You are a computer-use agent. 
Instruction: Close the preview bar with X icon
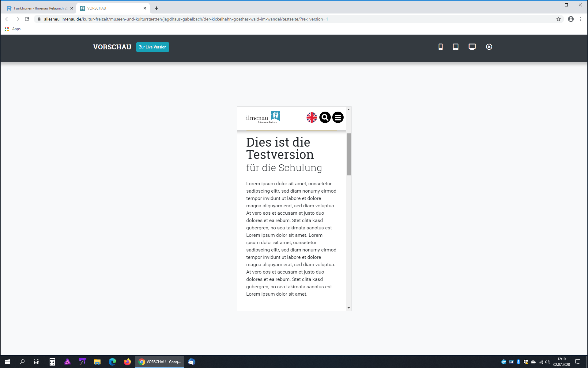click(x=489, y=47)
